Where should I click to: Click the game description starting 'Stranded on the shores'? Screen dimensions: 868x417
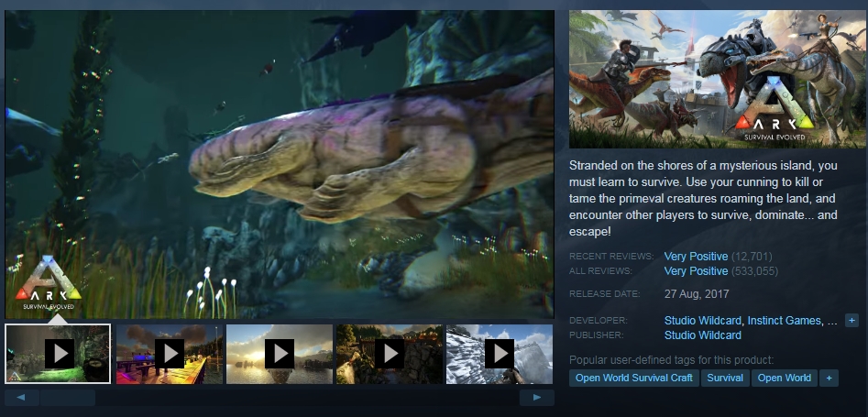[x=703, y=198]
